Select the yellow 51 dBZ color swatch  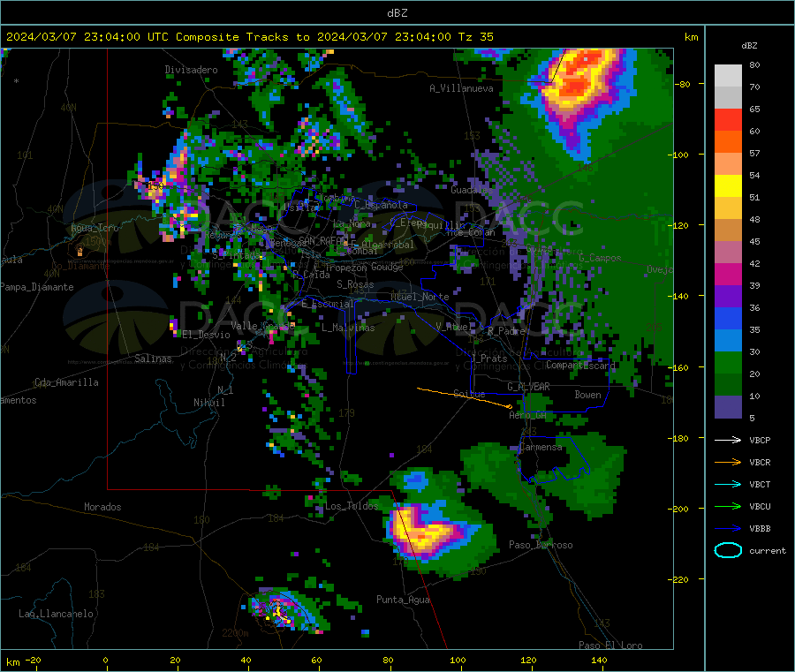[728, 186]
